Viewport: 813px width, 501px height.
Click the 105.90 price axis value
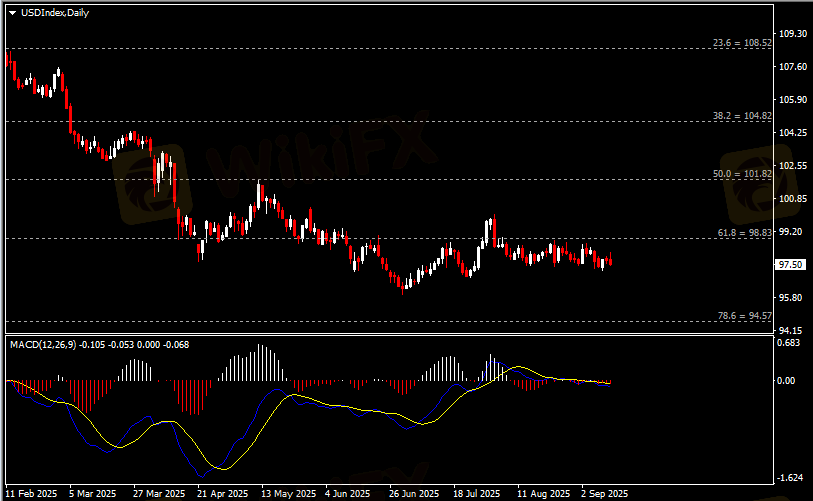tap(793, 100)
